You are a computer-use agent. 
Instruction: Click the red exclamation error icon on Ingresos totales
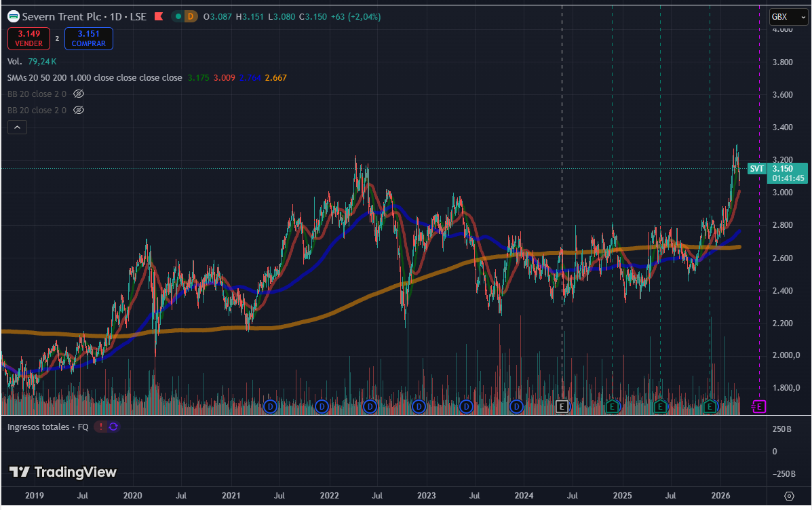click(101, 427)
